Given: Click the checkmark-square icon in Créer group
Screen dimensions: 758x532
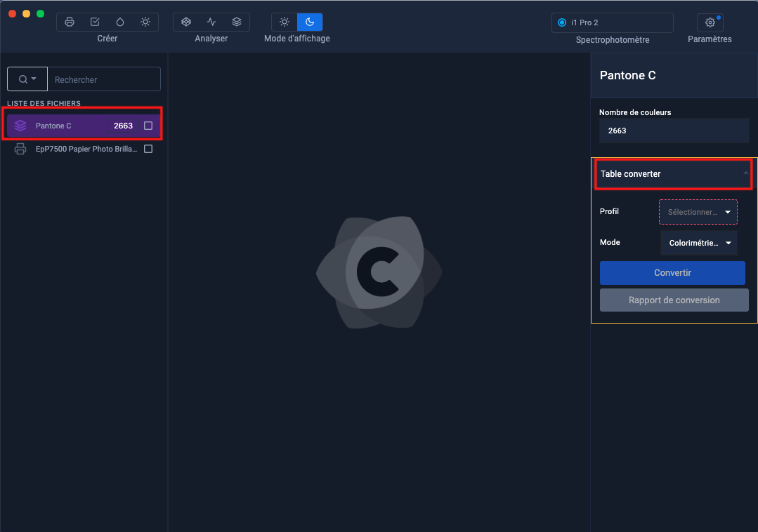Looking at the screenshot, I should tap(95, 22).
